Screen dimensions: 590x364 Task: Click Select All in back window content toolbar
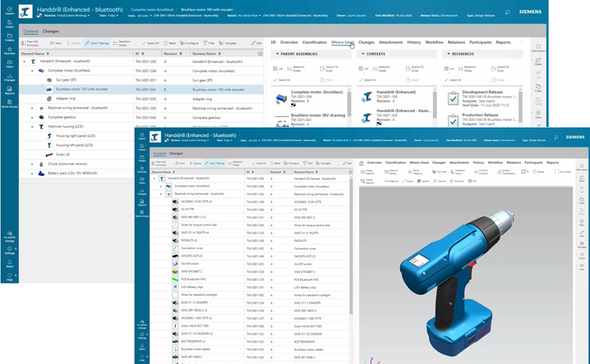150,43
